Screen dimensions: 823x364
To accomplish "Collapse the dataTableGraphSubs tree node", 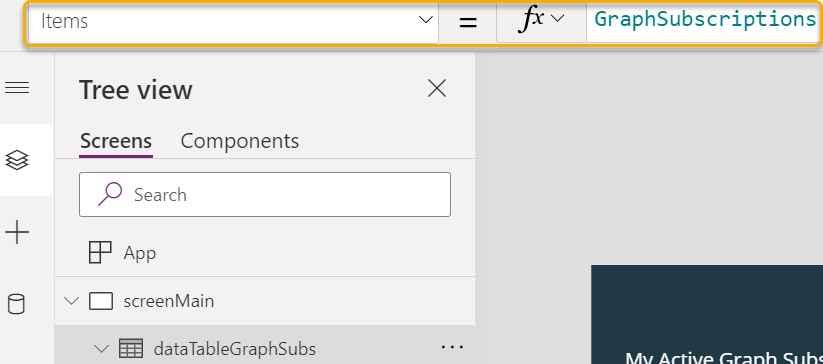I will 101,348.
